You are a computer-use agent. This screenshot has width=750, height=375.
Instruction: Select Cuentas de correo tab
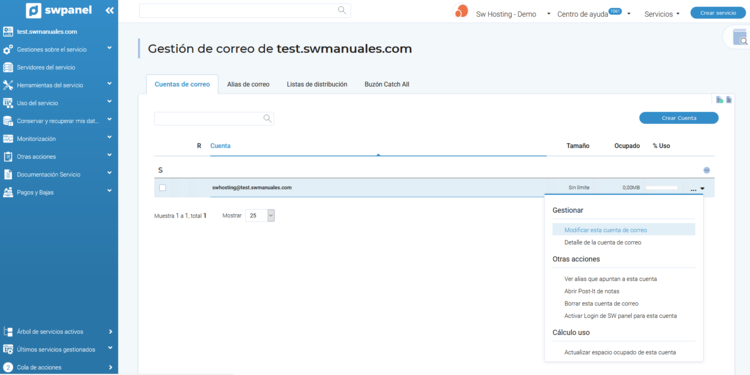[182, 84]
